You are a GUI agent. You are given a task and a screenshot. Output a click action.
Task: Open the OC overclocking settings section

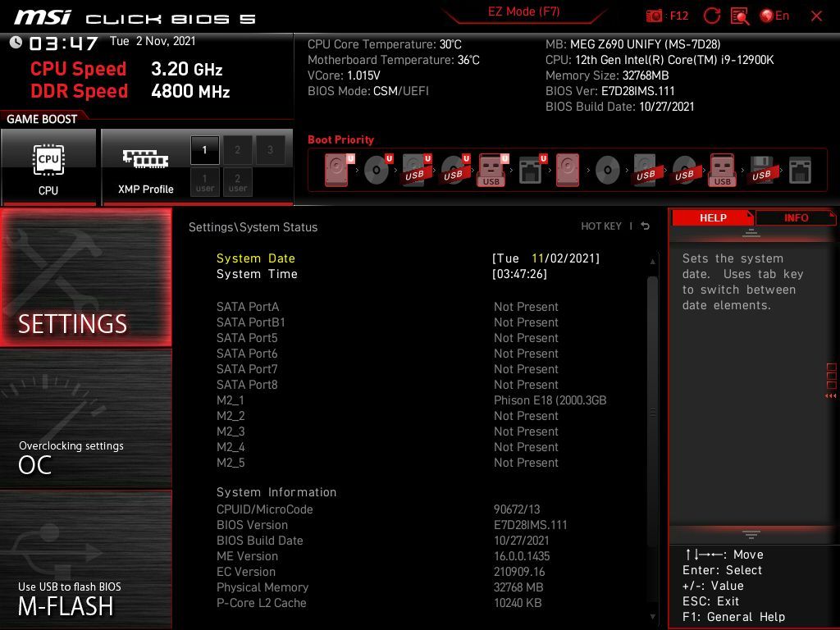coord(85,419)
